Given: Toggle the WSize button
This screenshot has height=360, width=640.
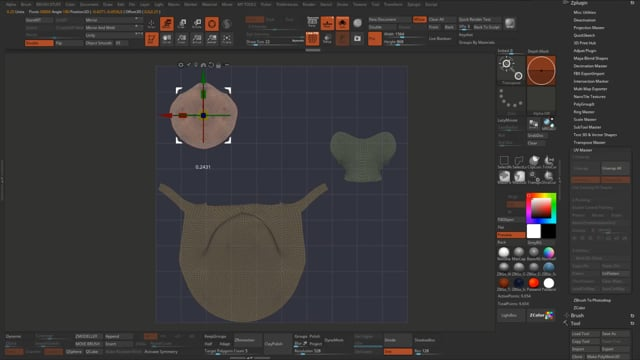Looking at the screenshot, I should click(419, 20).
